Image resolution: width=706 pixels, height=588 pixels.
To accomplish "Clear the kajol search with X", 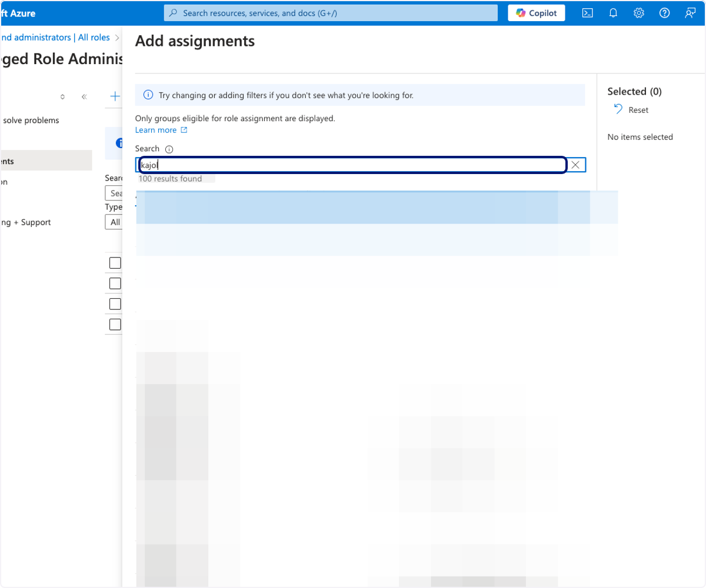I will point(575,165).
